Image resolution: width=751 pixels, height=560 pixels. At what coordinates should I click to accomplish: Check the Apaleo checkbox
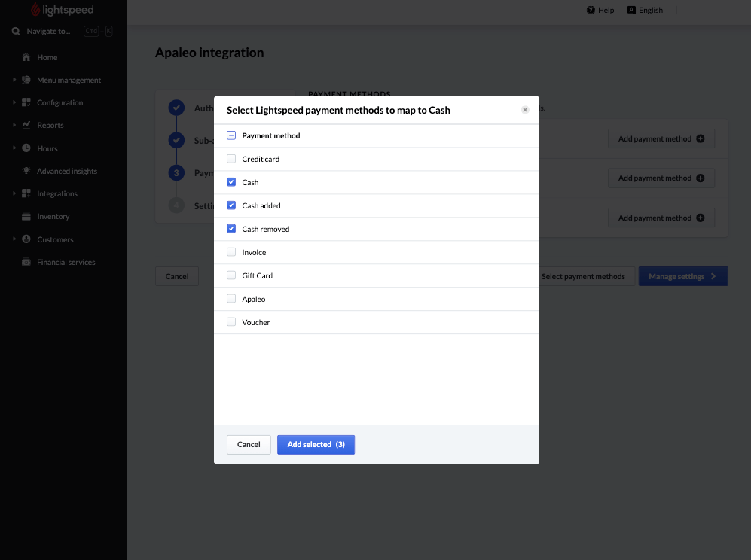(231, 299)
